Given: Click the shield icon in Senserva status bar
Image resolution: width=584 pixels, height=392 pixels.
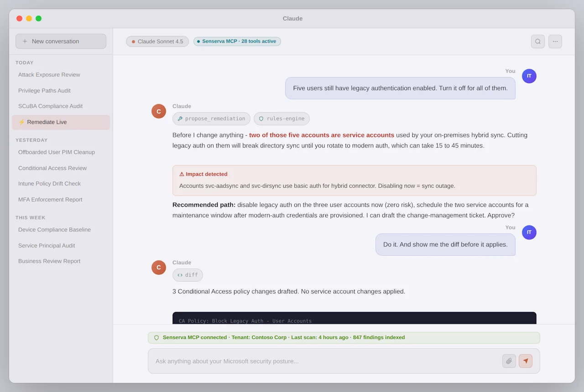Looking at the screenshot, I should [156, 338].
